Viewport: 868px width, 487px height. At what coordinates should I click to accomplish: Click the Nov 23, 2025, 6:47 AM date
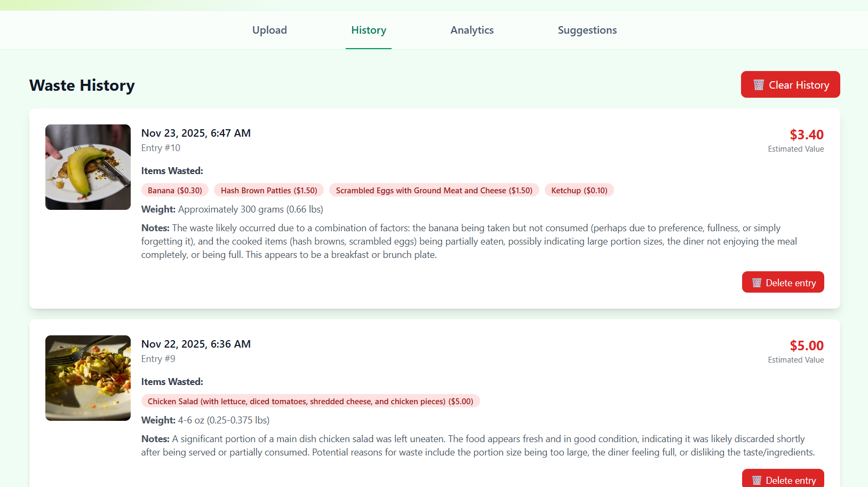coord(196,133)
